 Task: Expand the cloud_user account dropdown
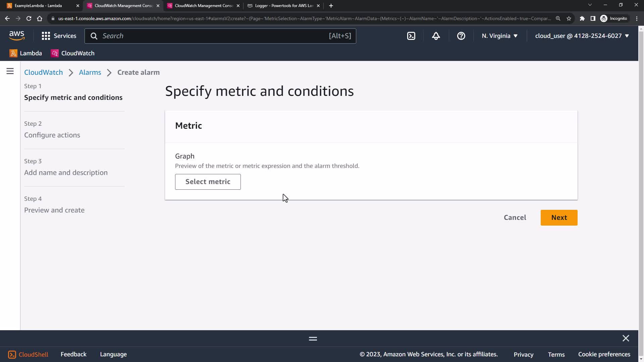[582, 36]
